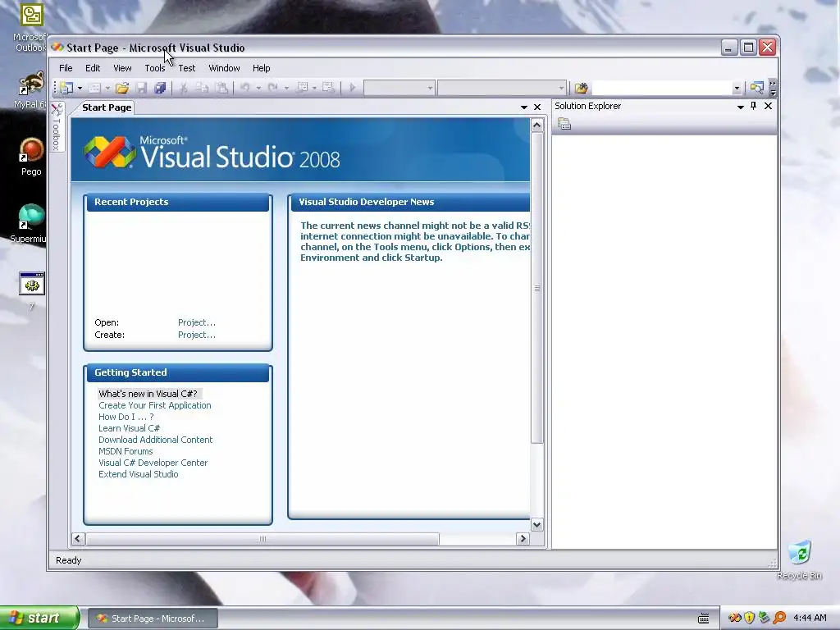
Task: Open the Solution Configurations combo box
Action: click(399, 88)
